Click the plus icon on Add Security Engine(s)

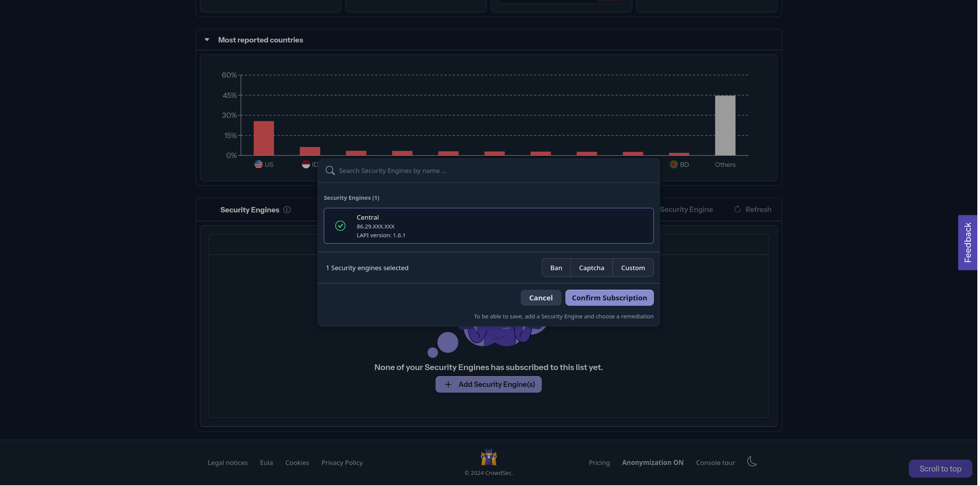(448, 384)
